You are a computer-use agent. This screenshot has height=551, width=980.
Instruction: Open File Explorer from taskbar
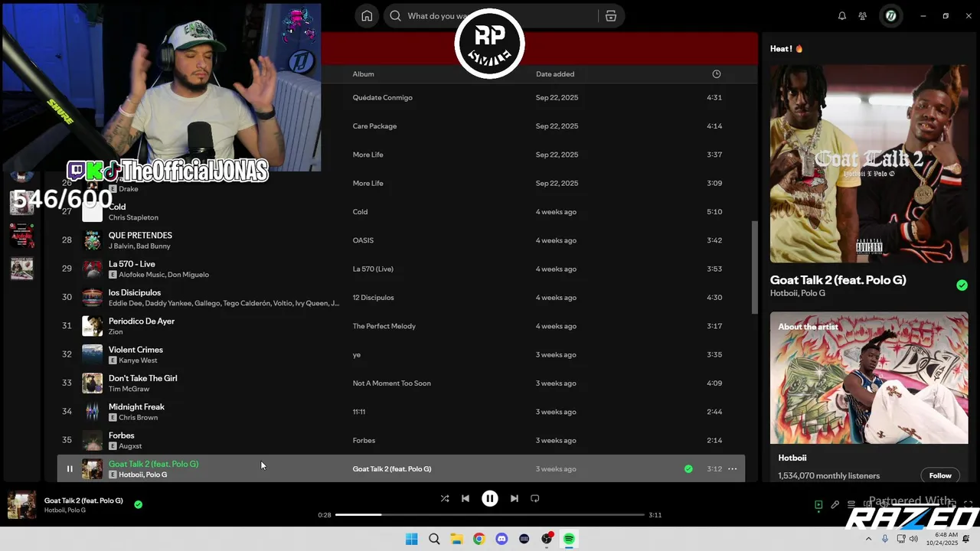coord(456,539)
